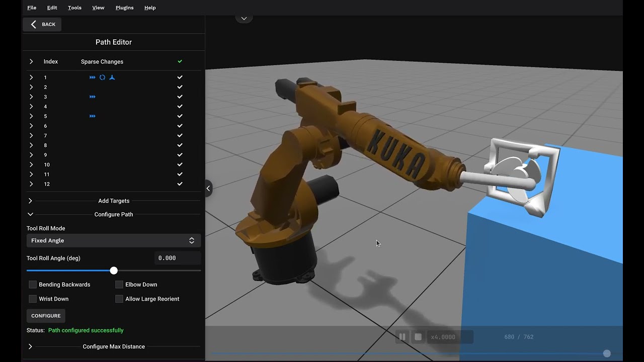
Task: Click the Tool Roll Angle value field
Action: (177, 258)
